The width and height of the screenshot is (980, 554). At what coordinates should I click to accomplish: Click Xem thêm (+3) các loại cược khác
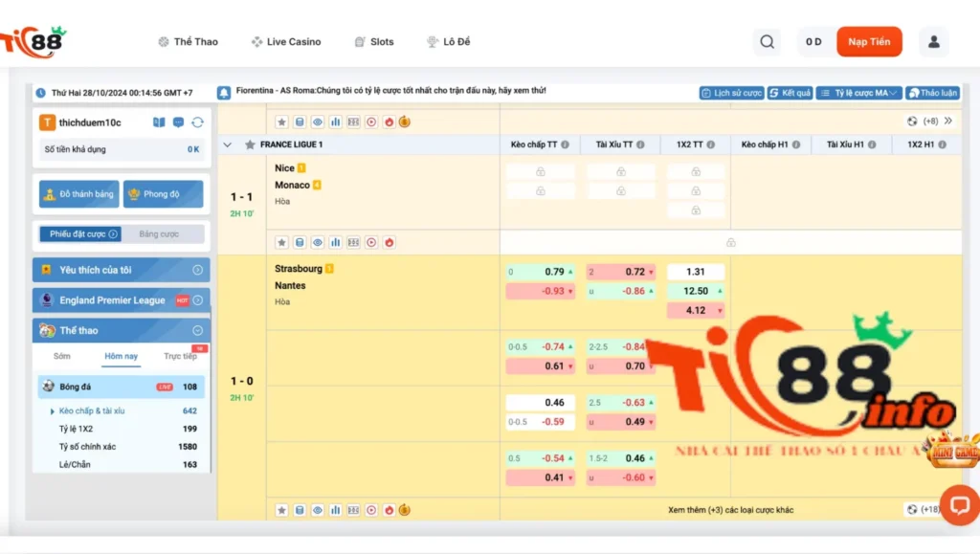(x=730, y=510)
